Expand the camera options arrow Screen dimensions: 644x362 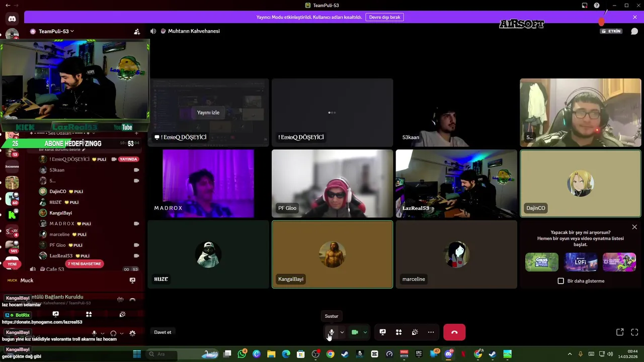365,332
